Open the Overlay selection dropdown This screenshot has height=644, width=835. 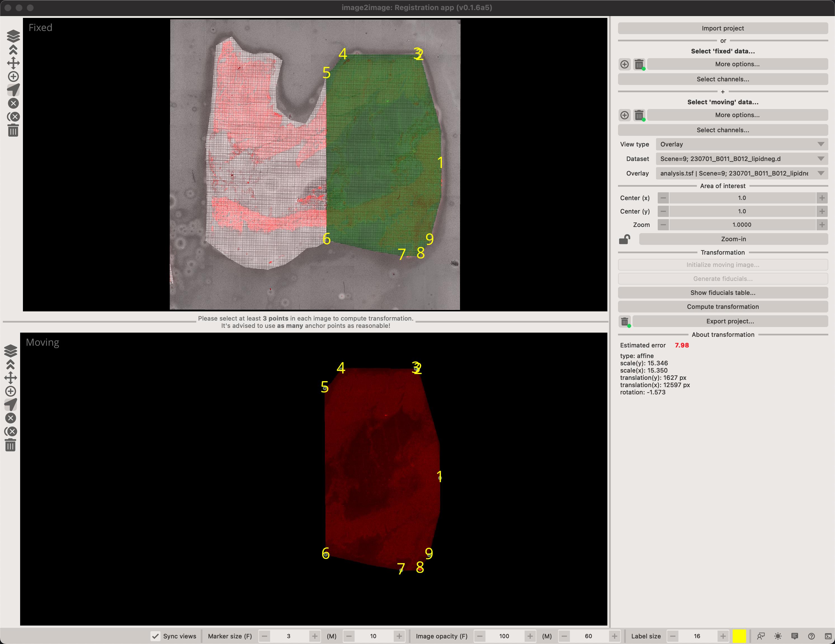(x=741, y=173)
